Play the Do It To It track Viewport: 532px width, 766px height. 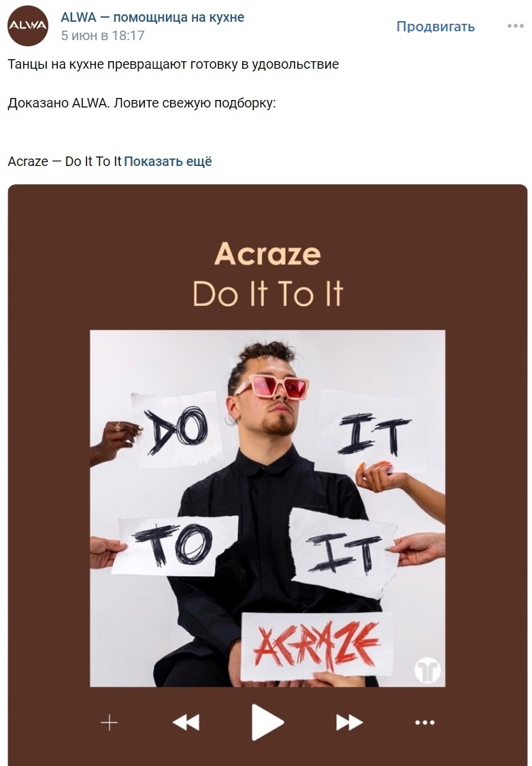(267, 722)
